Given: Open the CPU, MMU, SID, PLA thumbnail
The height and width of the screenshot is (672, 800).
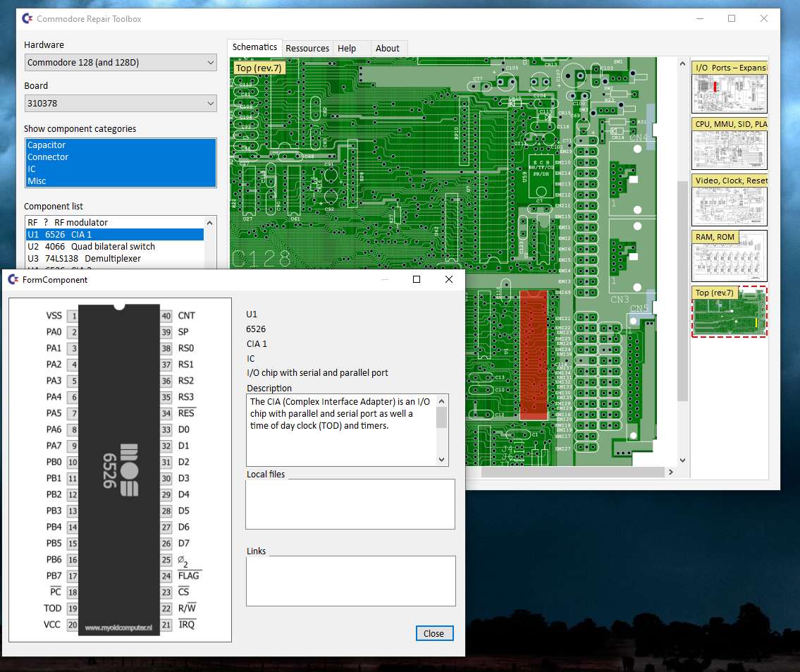Looking at the screenshot, I should pos(730,144).
